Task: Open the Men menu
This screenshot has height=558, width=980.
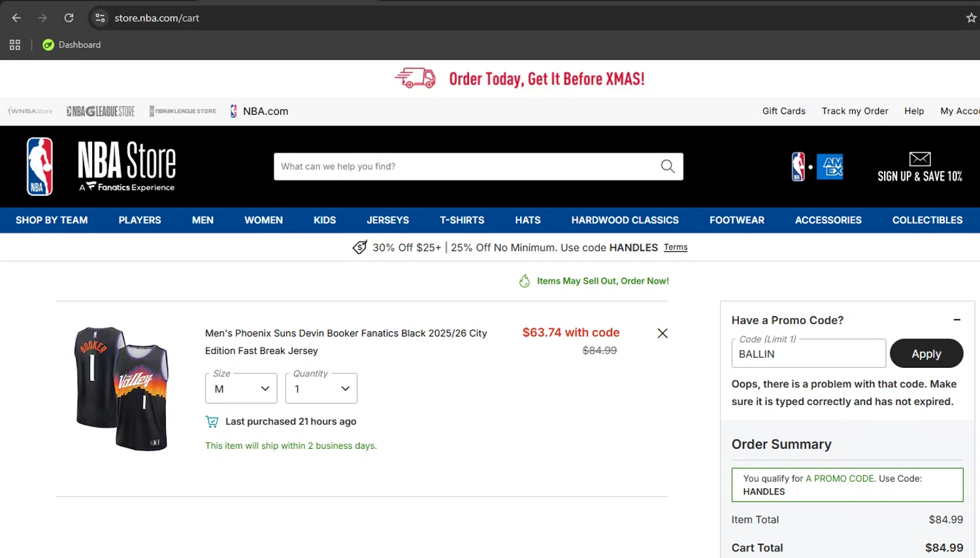Action: (x=203, y=220)
